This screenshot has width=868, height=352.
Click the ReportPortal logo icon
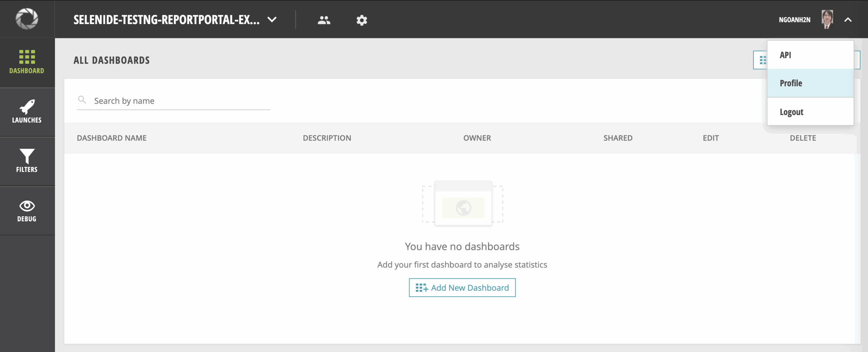coord(27,19)
